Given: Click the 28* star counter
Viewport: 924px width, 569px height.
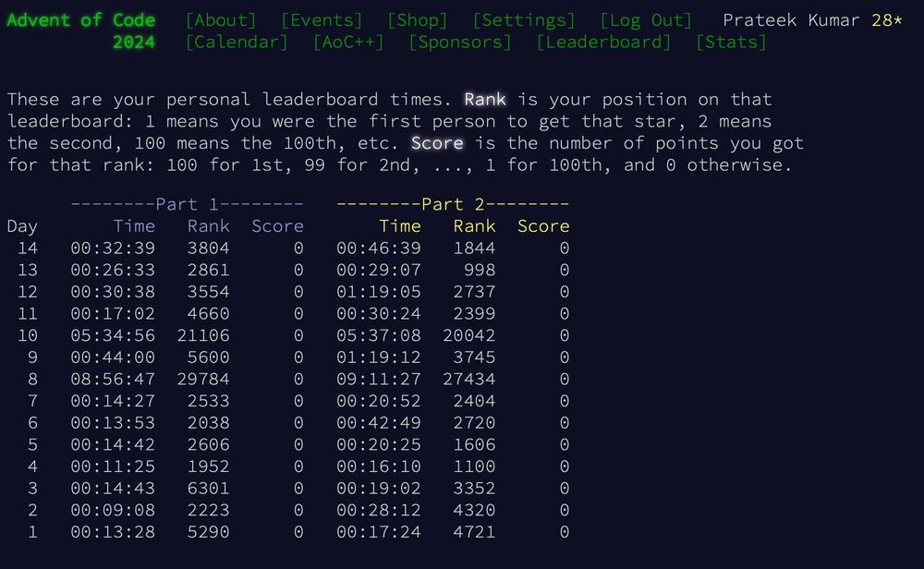Looking at the screenshot, I should tap(885, 19).
